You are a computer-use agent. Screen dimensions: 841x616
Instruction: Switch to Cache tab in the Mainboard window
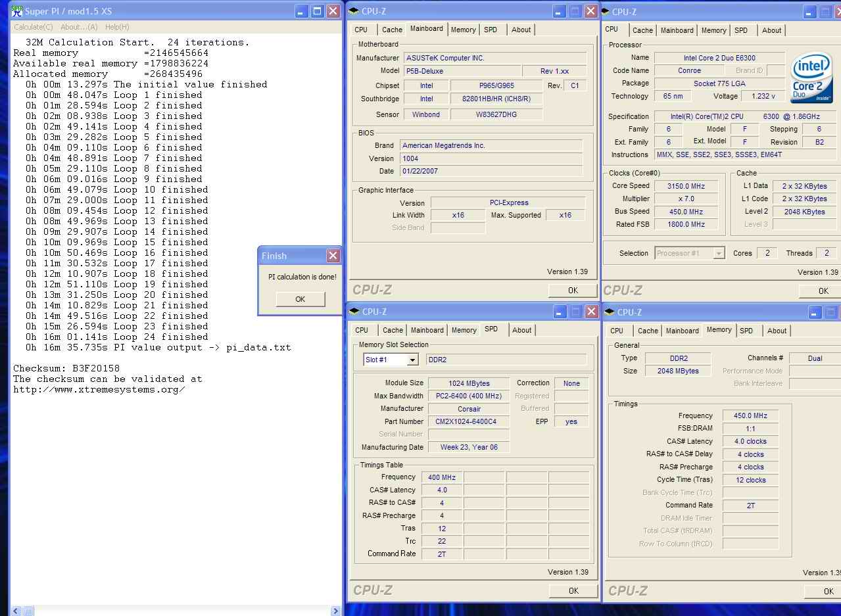point(392,30)
